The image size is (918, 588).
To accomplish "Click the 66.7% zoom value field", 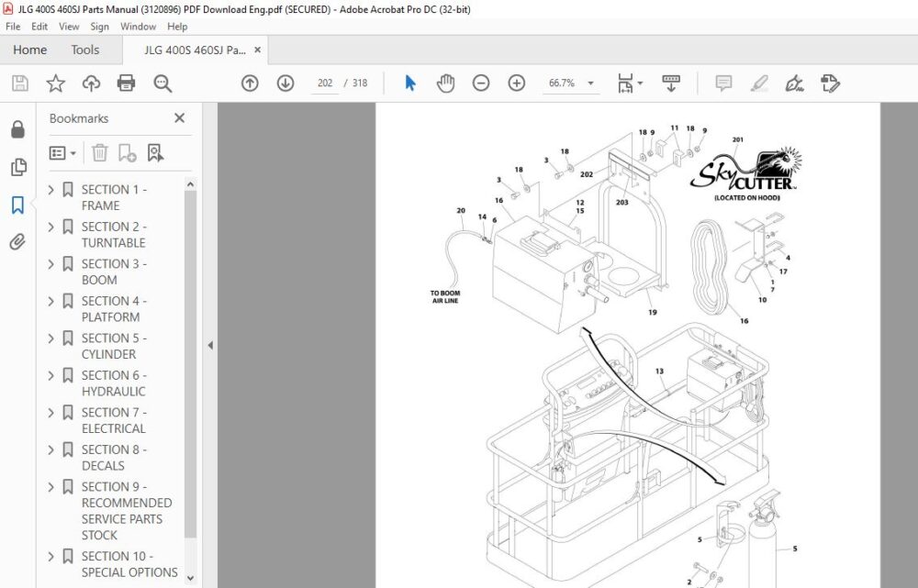I will [562, 83].
